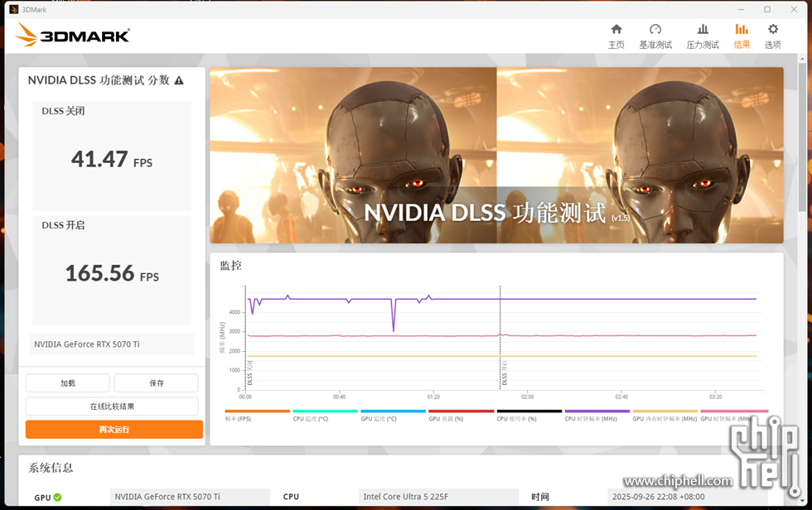Click the green check icon next to GPU
This screenshot has height=510, width=812.
(57, 497)
